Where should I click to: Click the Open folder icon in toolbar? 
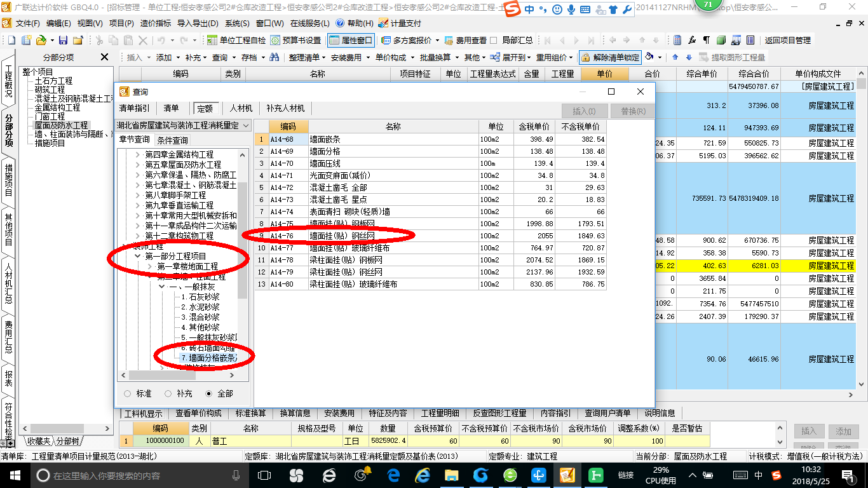coord(41,40)
